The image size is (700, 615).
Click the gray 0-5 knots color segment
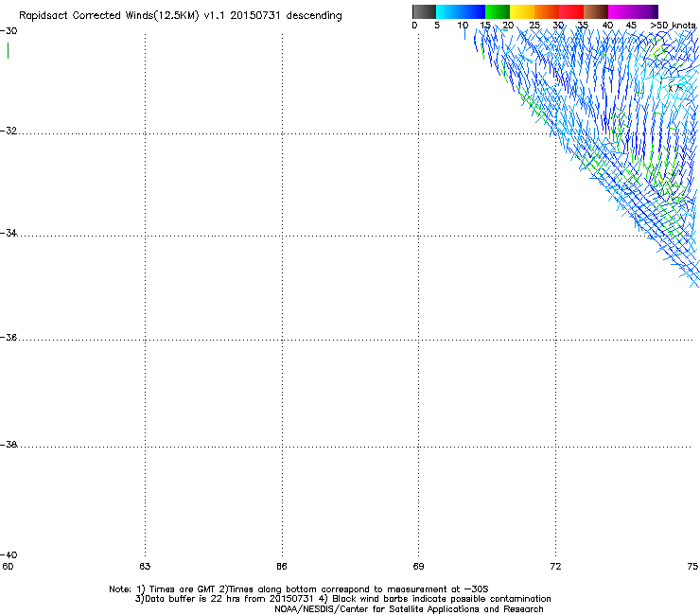[424, 11]
